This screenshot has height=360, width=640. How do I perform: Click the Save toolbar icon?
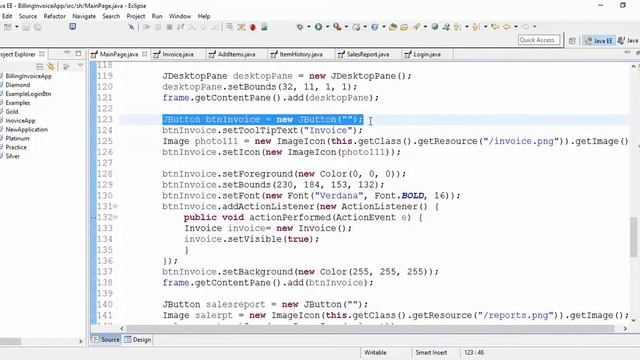tap(26, 27)
